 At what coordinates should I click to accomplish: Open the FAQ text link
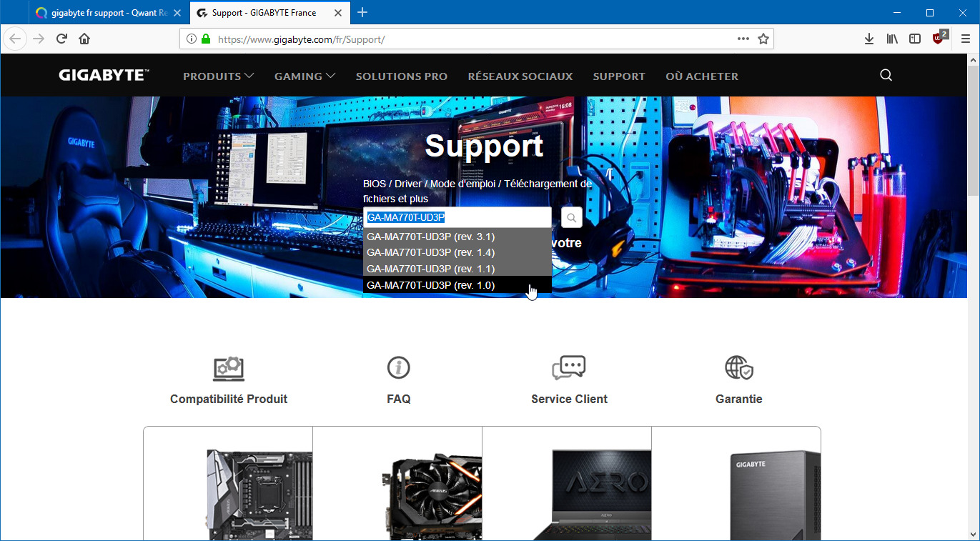point(398,399)
